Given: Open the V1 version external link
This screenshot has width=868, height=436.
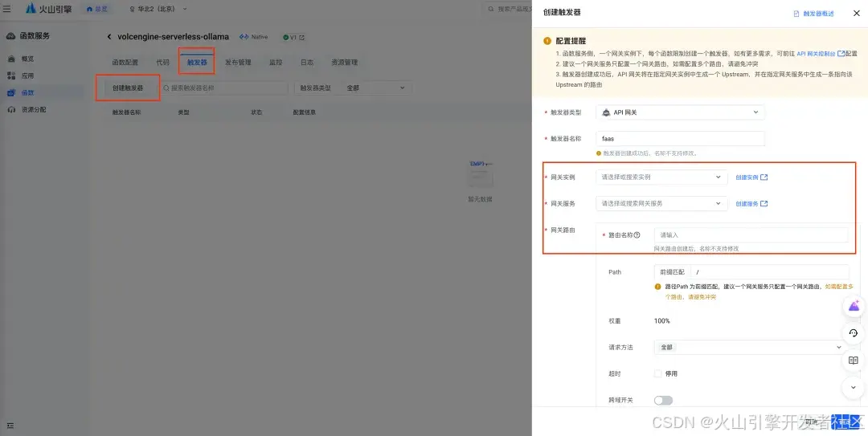Looking at the screenshot, I should 301,38.
